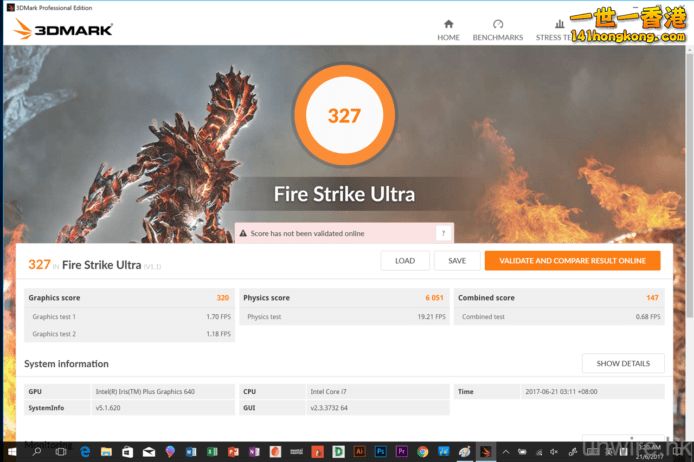694x462 pixels.
Task: Click the Save result button
Action: [457, 261]
